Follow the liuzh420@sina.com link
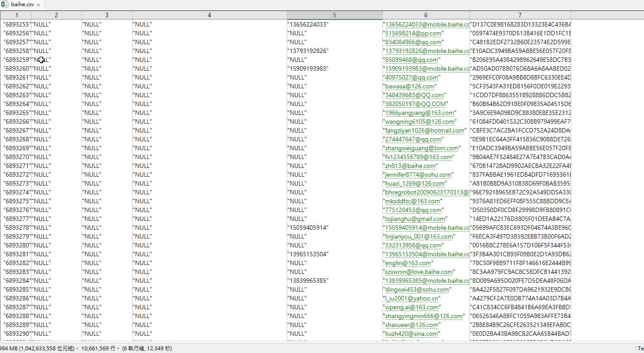The height and width of the screenshot is (353, 644). [x=412, y=334]
